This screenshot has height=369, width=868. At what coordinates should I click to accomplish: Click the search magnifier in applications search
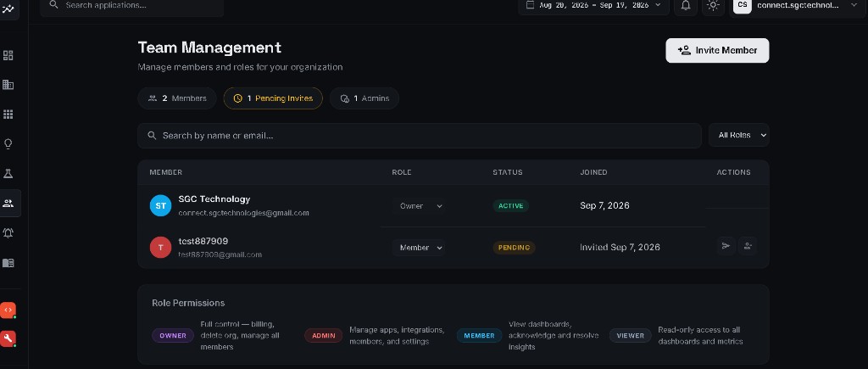(x=53, y=5)
